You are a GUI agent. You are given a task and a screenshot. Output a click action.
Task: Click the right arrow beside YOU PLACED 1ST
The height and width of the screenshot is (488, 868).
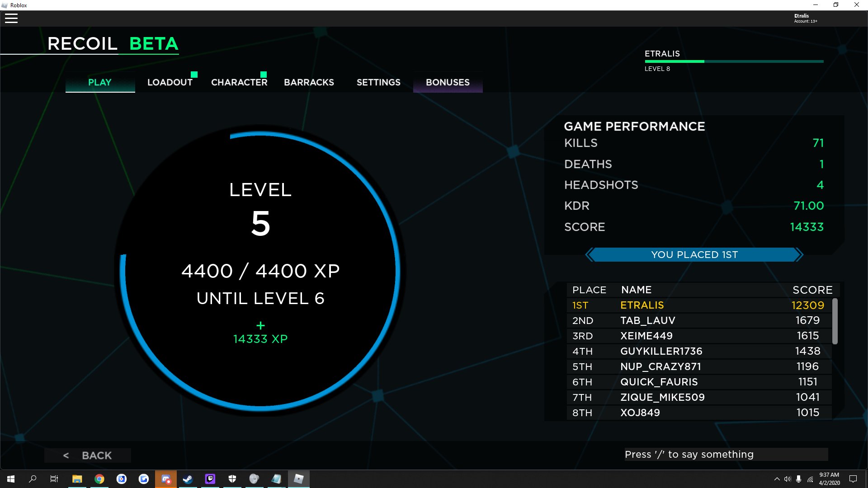click(799, 255)
